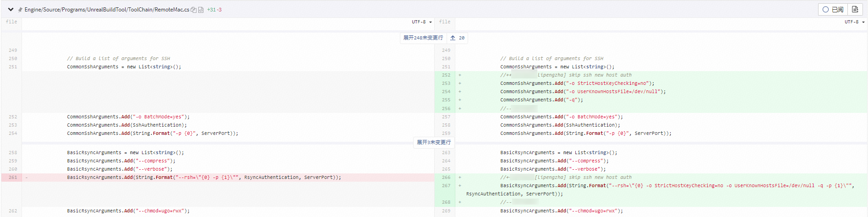
Task: Click removed line number 261 on left
Action: [x=12, y=178]
